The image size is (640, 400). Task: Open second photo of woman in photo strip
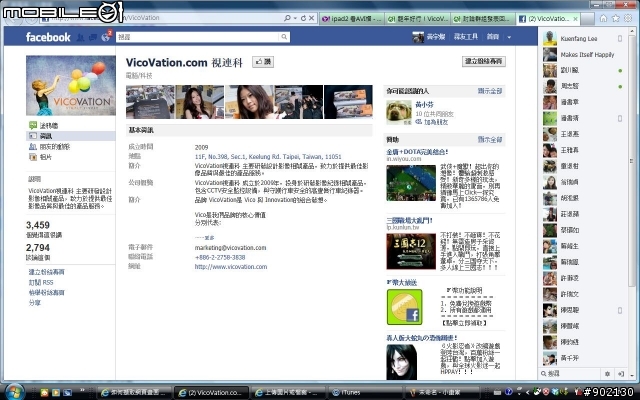(200, 102)
